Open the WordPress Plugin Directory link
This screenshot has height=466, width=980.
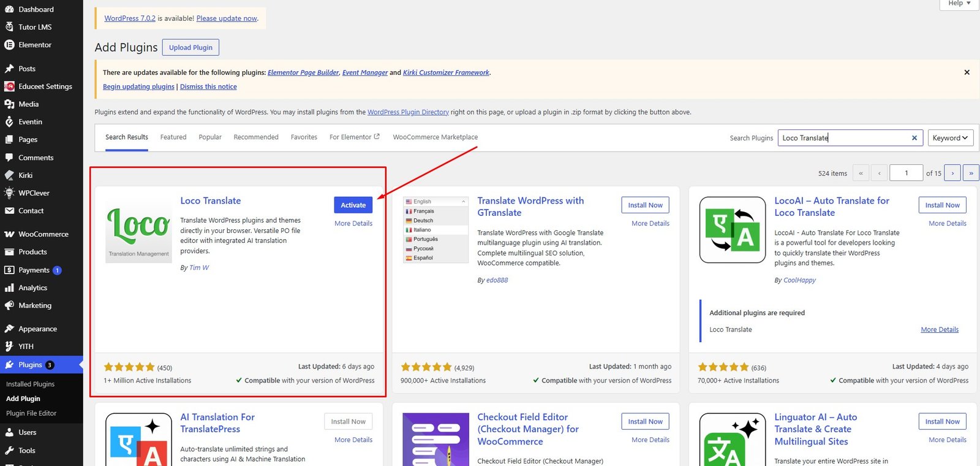tap(408, 112)
